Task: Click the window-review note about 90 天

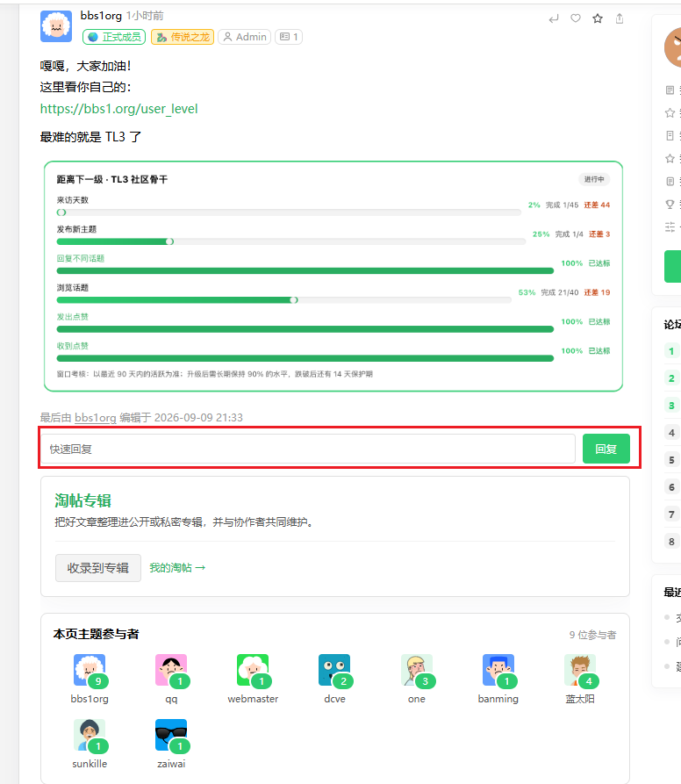Action: coord(215,374)
